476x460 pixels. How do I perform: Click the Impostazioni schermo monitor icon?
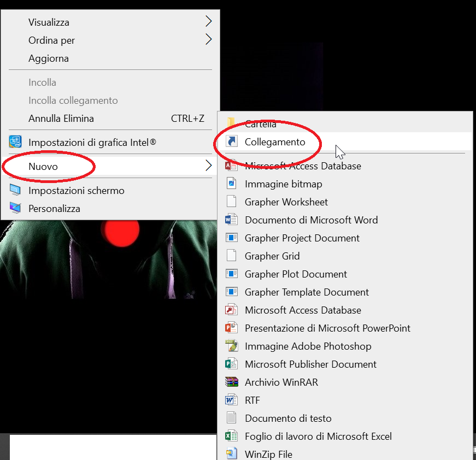point(15,190)
